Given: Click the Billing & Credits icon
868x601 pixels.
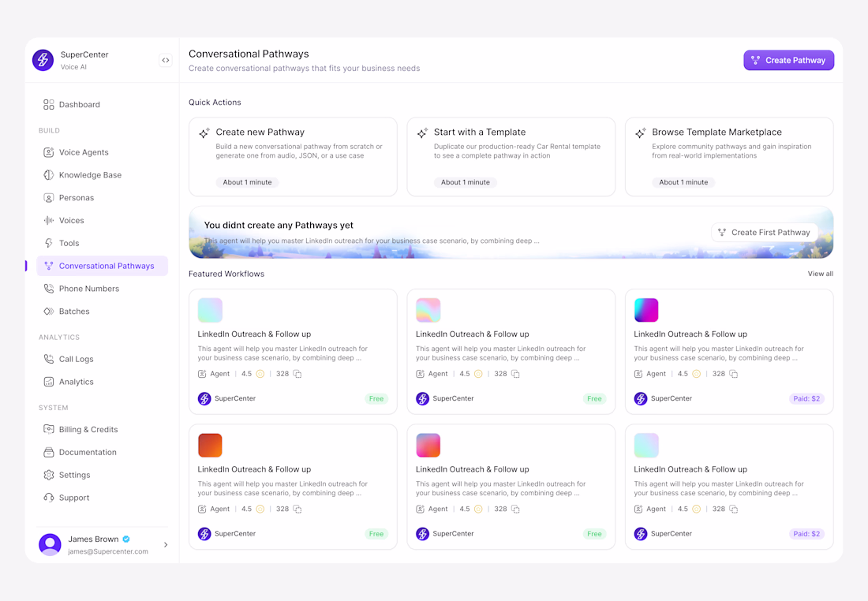Looking at the screenshot, I should point(49,429).
